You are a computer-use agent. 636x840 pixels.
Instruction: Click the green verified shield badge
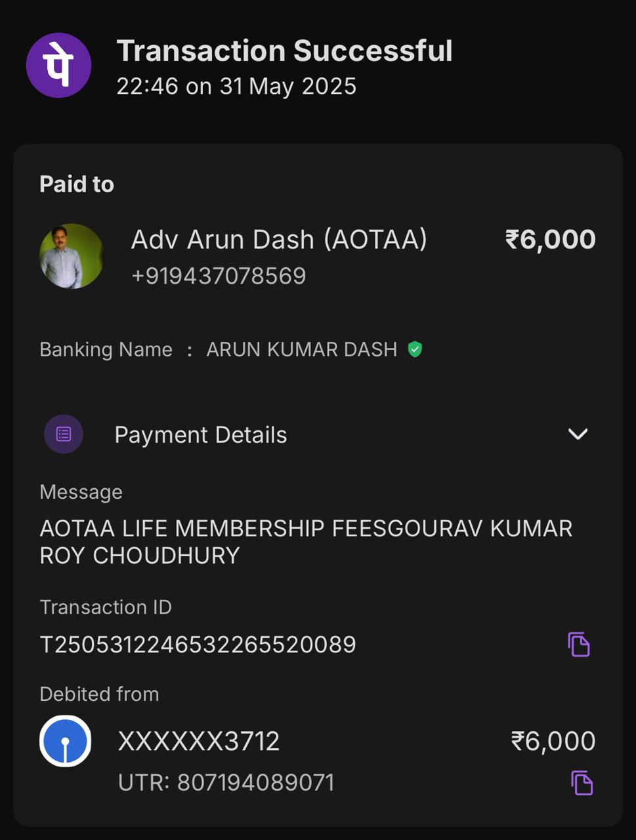pyautogui.click(x=414, y=349)
